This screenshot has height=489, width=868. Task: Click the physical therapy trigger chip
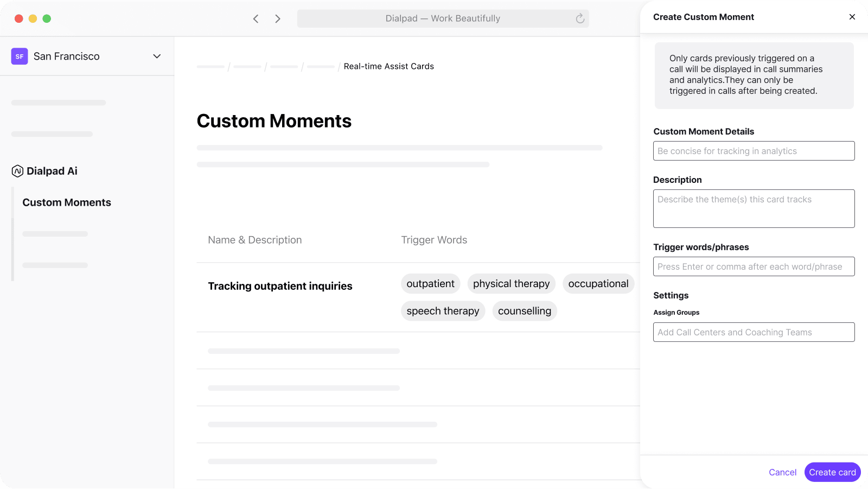[510, 283]
